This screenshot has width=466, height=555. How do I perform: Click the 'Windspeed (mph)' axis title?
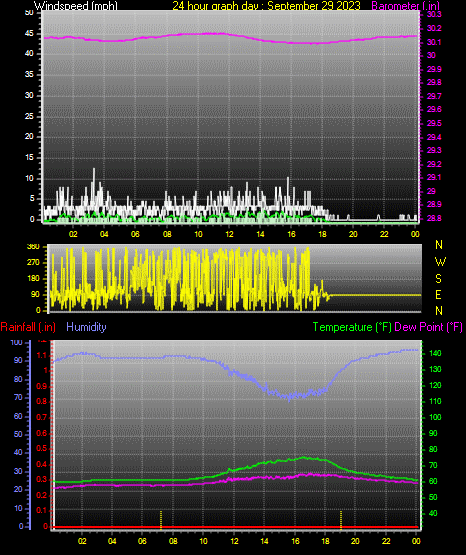[76, 5]
